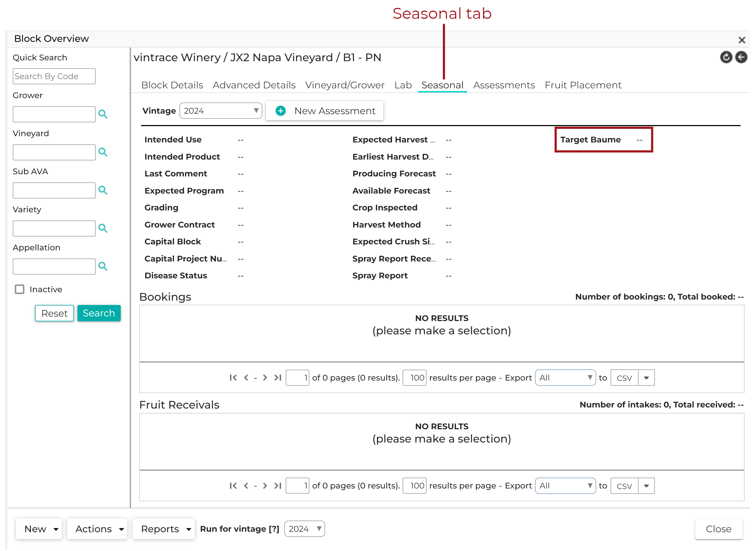Screen dimensions: 756x551
Task: Go to last page in Bookings pager
Action: tap(278, 378)
